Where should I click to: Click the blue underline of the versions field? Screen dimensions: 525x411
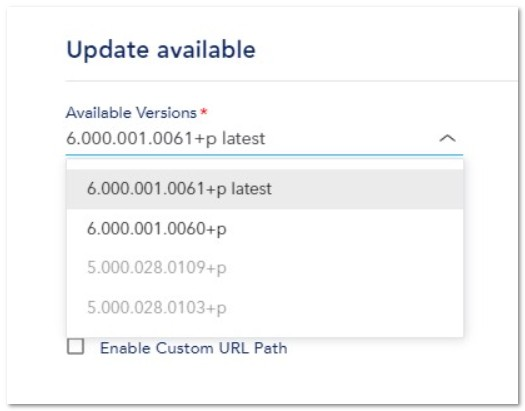tap(264, 155)
